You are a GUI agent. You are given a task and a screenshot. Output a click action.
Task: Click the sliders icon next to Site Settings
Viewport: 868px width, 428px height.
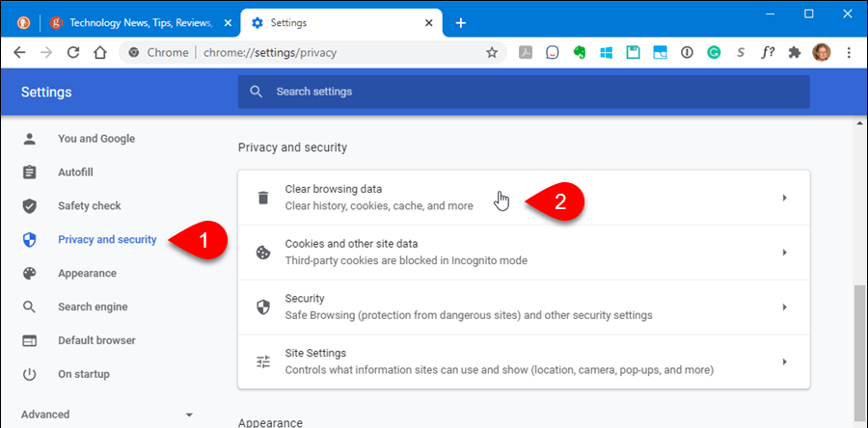263,361
